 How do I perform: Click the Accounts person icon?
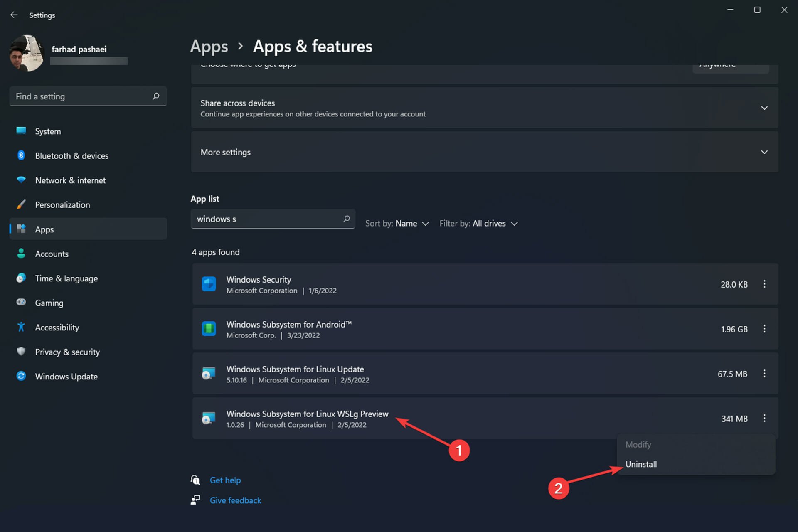coord(21,254)
